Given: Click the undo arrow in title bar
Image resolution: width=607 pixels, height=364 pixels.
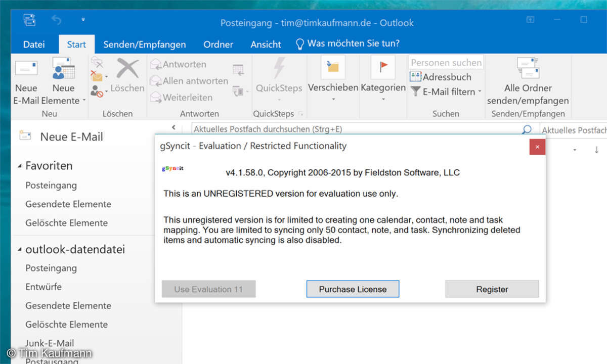Looking at the screenshot, I should click(x=56, y=20).
